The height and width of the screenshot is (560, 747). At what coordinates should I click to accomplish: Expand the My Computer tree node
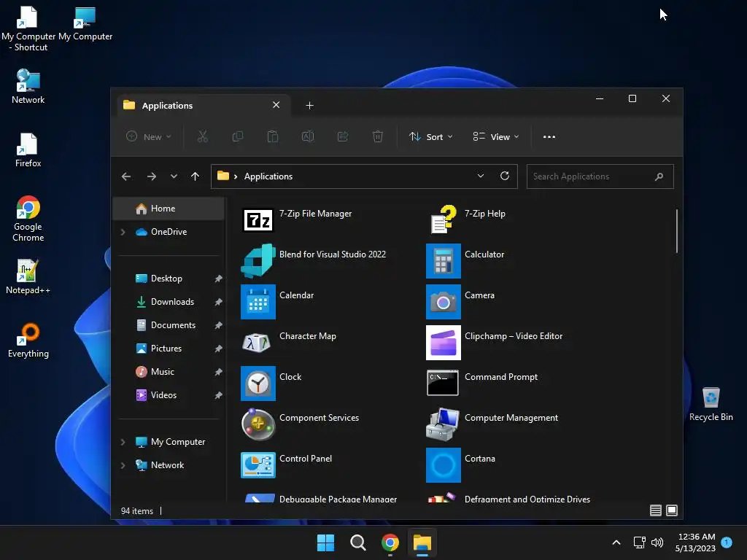(x=123, y=442)
